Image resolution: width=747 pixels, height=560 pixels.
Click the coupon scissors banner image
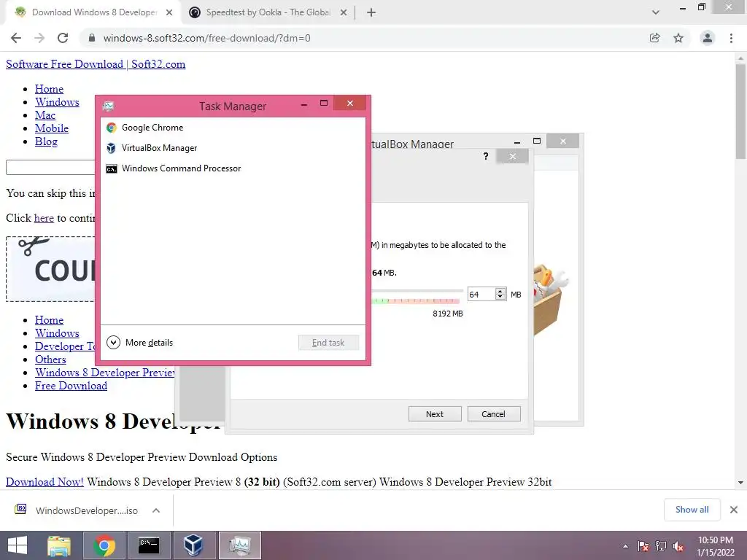(50, 269)
